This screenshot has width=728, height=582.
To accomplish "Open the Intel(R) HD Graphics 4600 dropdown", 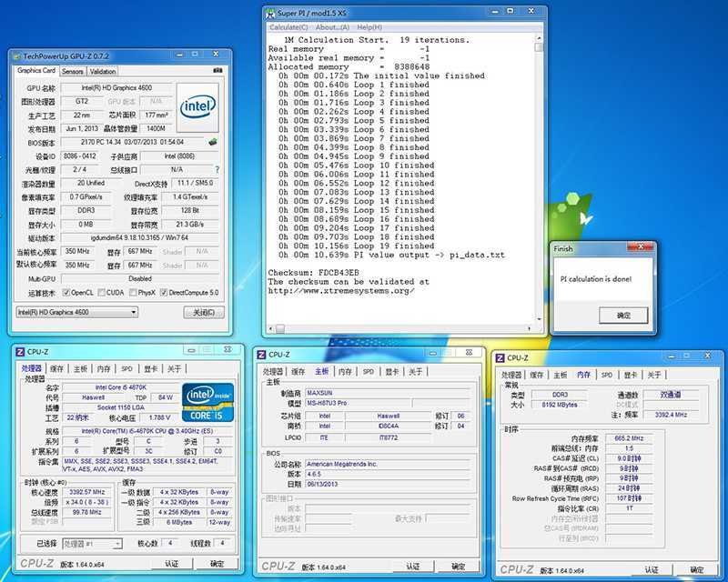I will click(77, 312).
